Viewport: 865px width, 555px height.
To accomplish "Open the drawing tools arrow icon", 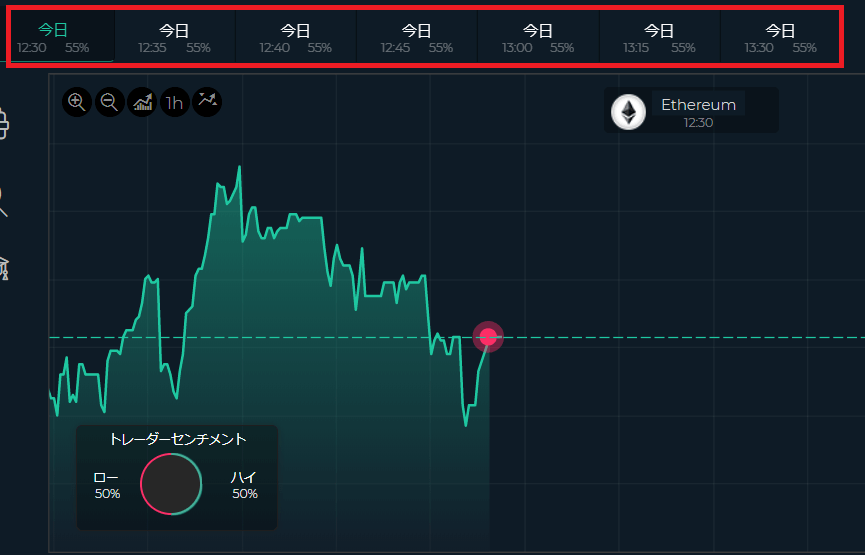I will [207, 102].
